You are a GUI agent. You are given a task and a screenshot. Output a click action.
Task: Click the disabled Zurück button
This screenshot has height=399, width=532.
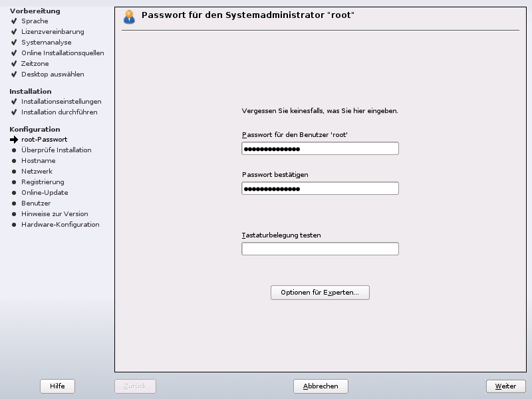[x=135, y=386]
